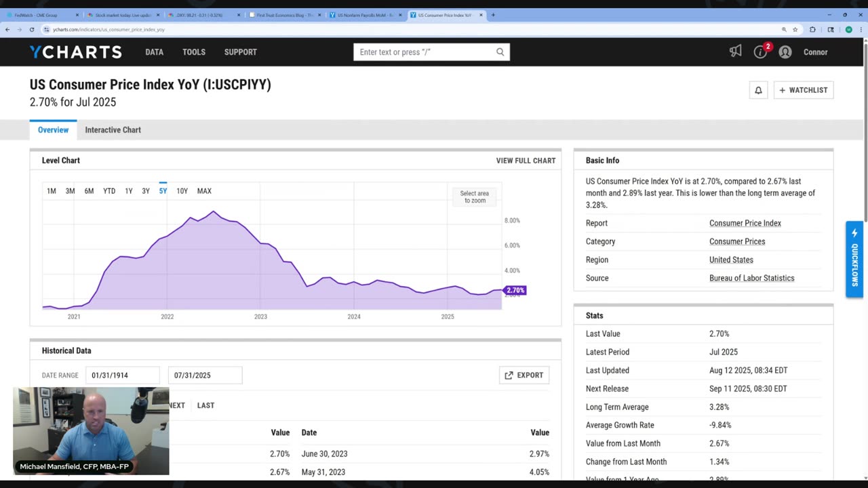Image resolution: width=868 pixels, height=488 pixels.
Task: Set chart range to 1Y
Action: tap(129, 191)
